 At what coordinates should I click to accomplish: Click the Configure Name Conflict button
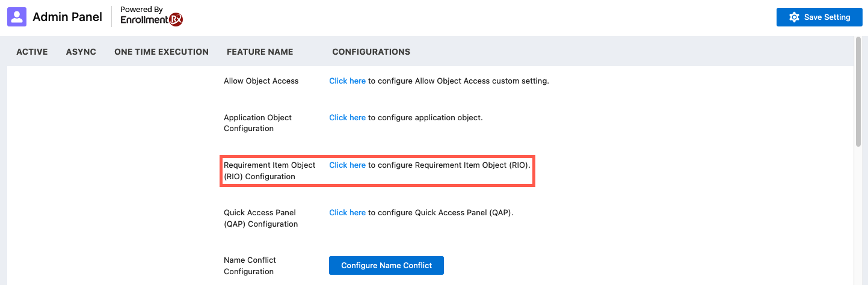(x=386, y=265)
